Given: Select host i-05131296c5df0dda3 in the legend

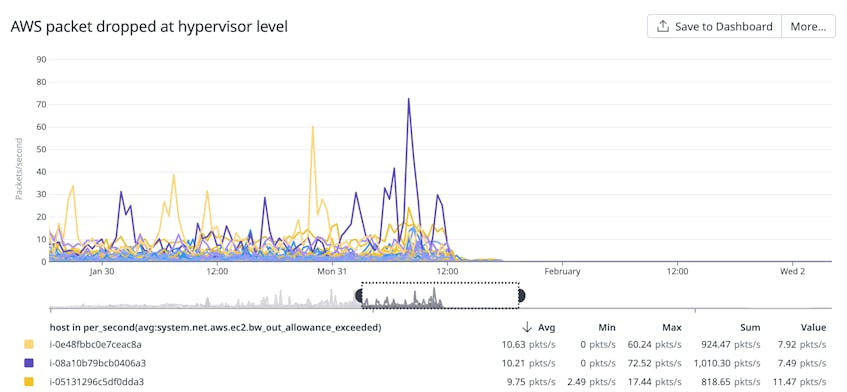Looking at the screenshot, I should [x=97, y=382].
